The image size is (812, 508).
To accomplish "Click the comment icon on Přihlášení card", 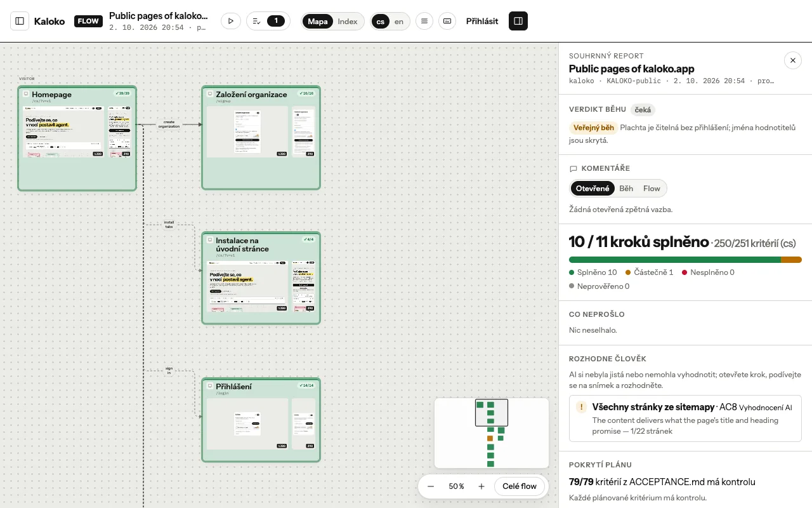I will (x=210, y=386).
